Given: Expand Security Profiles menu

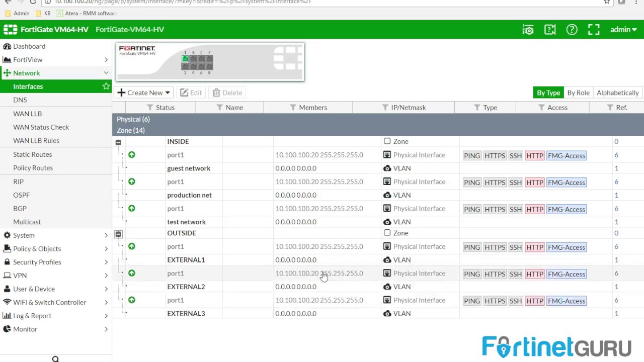Looking at the screenshot, I should coord(55,262).
